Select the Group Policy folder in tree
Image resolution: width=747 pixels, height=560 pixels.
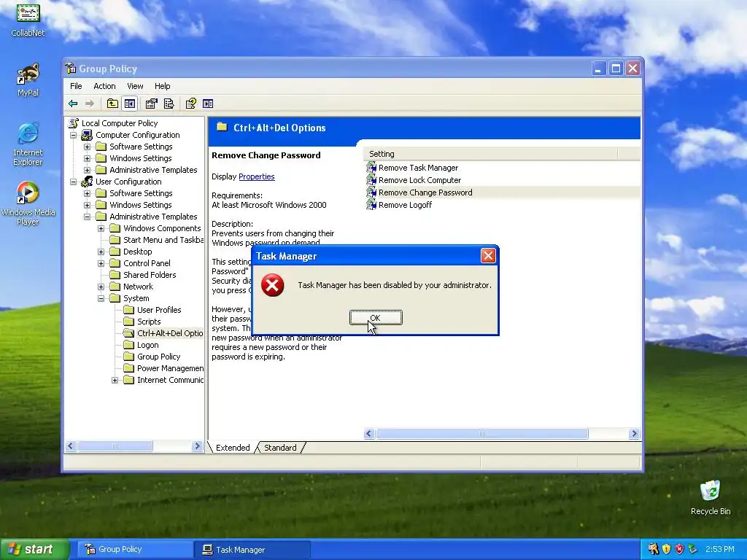152,357
